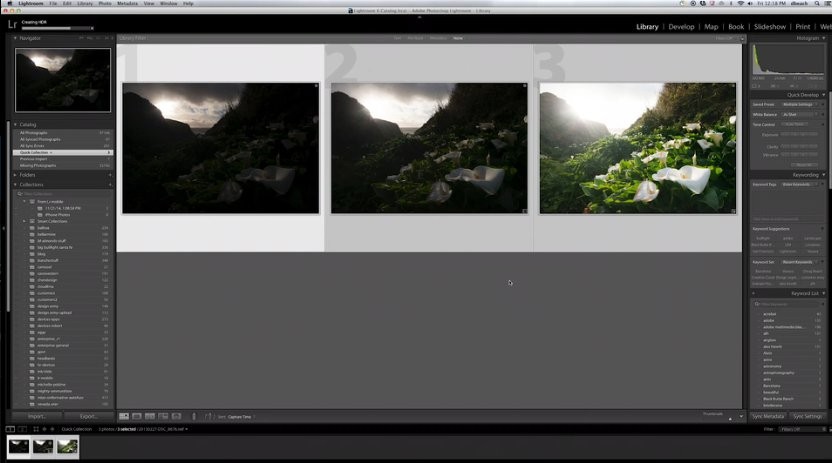Click add Folders plus icon
The width and height of the screenshot is (832, 463).
coord(110,175)
